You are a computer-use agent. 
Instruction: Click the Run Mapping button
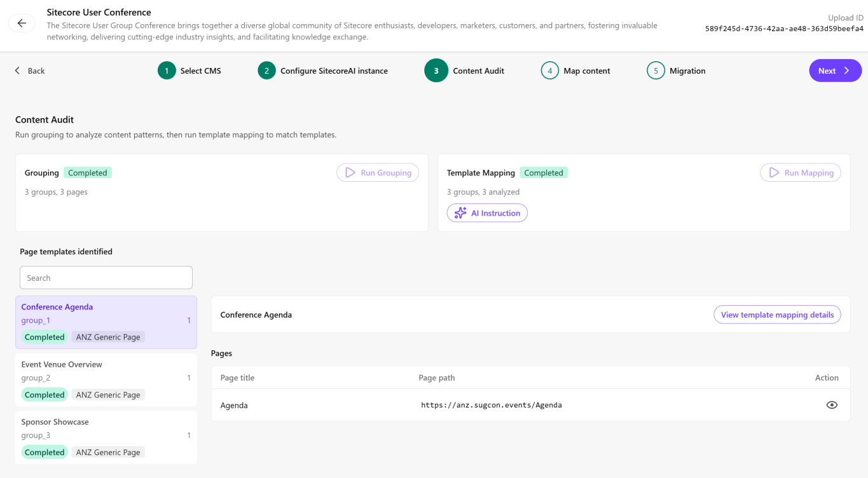coord(801,172)
